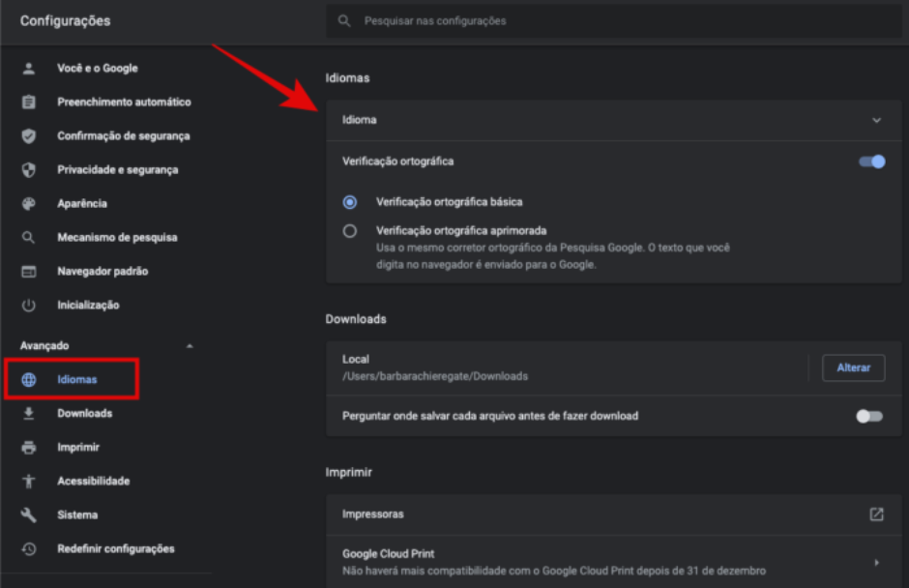Screen dimensions: 909x588
Task: Click the shield icon for Confirmação de segurança
Action: [29, 136]
